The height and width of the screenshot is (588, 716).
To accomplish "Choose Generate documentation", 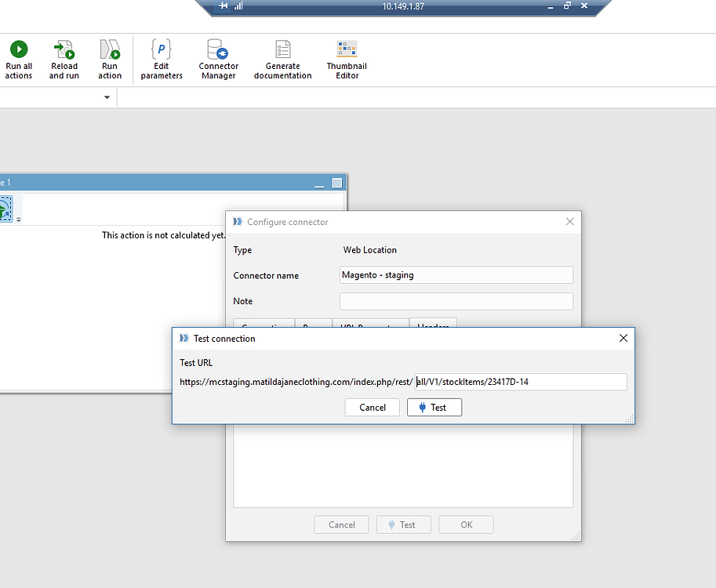I will point(282,60).
